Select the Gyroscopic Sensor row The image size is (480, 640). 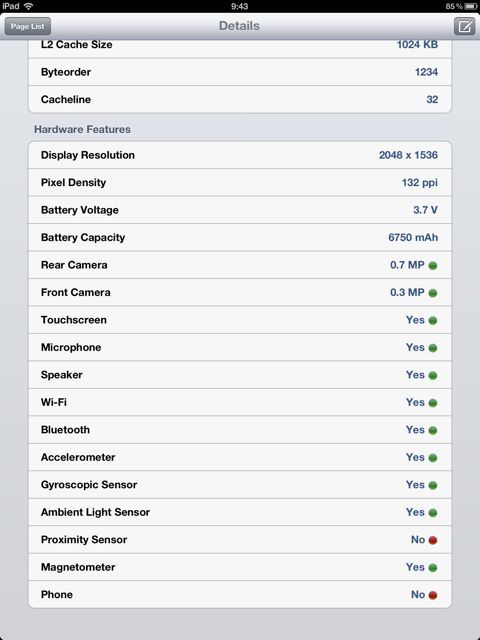click(x=240, y=484)
